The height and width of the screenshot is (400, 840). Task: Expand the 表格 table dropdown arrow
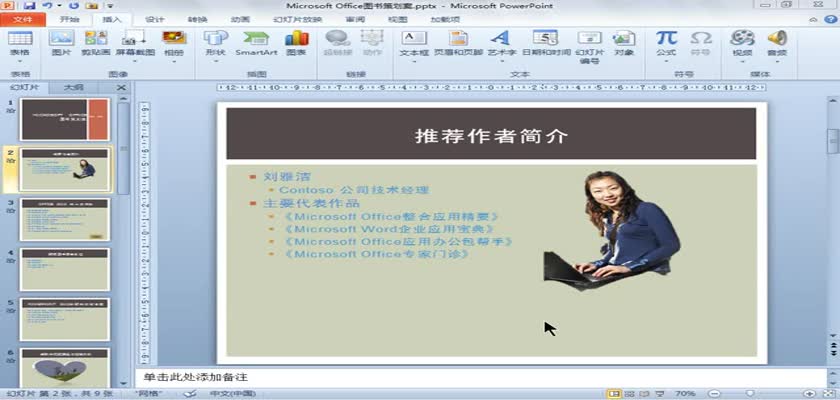pos(20,61)
